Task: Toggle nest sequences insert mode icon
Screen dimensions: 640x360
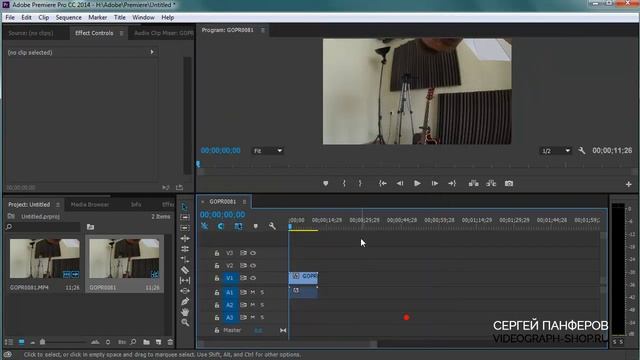Action: coord(204,226)
